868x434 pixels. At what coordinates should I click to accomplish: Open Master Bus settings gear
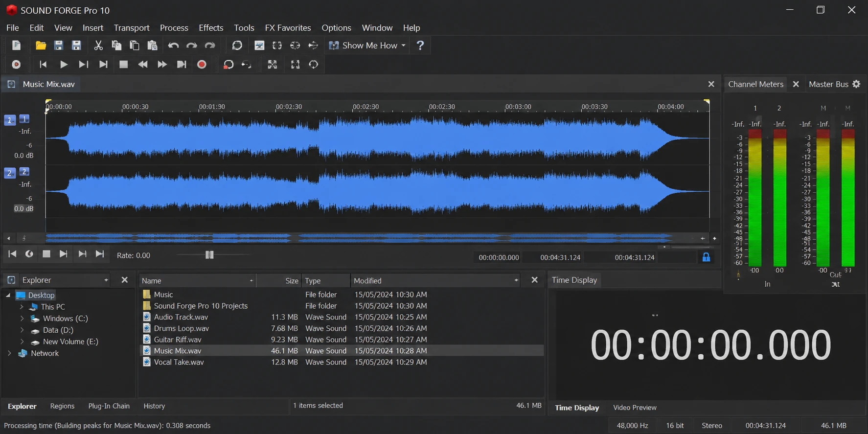click(x=856, y=84)
